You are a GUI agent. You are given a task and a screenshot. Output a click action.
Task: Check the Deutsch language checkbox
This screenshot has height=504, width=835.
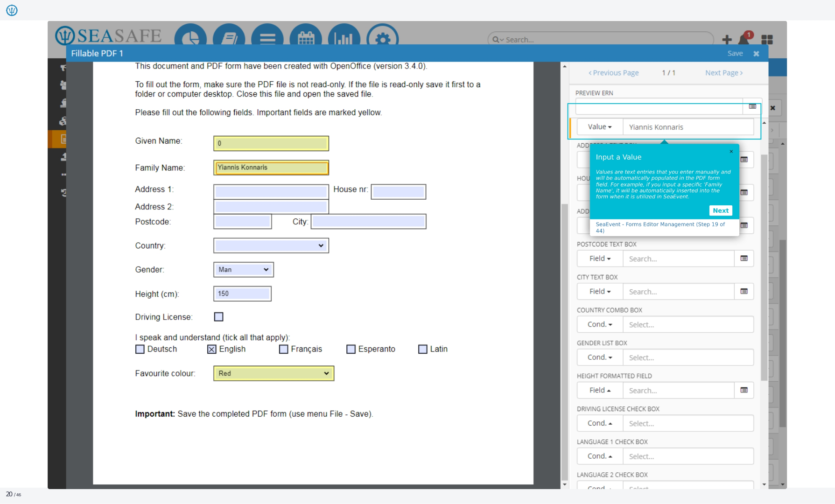pos(140,349)
